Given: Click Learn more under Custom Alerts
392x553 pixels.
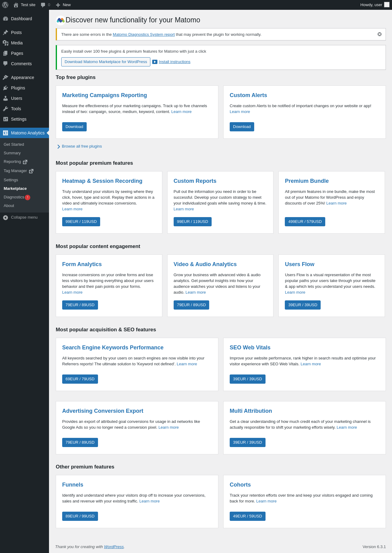Looking at the screenshot, I should click(x=240, y=112).
